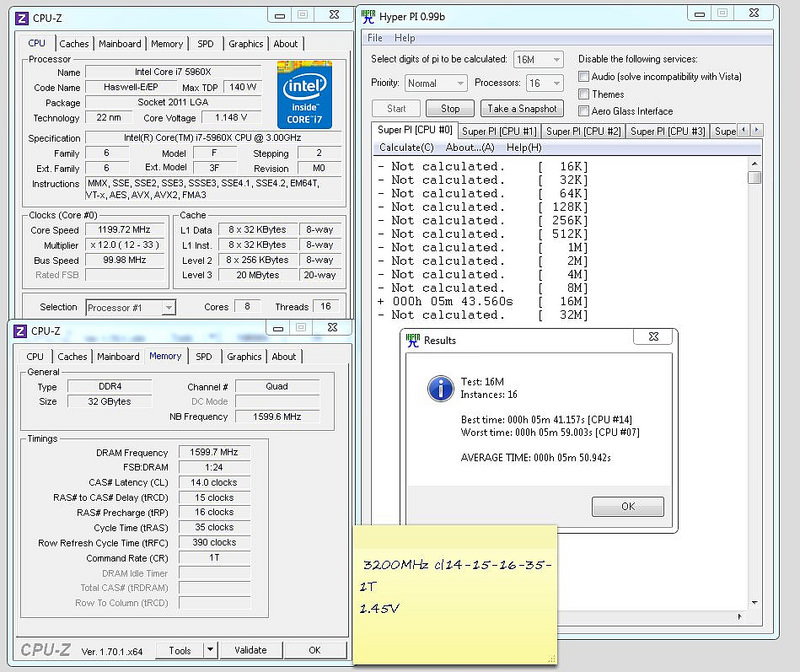Screen dimensions: 800x672
Task: Click the Core Speed 1199.72 MHz field
Action: [x=124, y=230]
